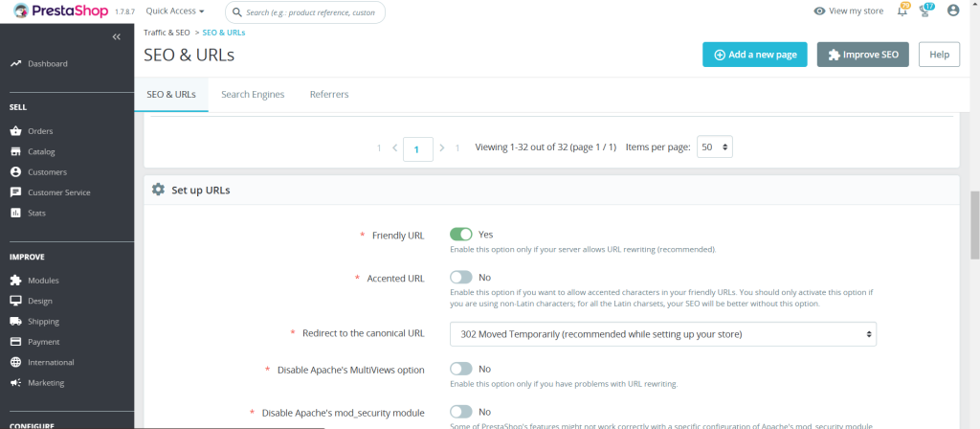Click the Payment card icon
The width and height of the screenshot is (980, 429).
pos(15,342)
